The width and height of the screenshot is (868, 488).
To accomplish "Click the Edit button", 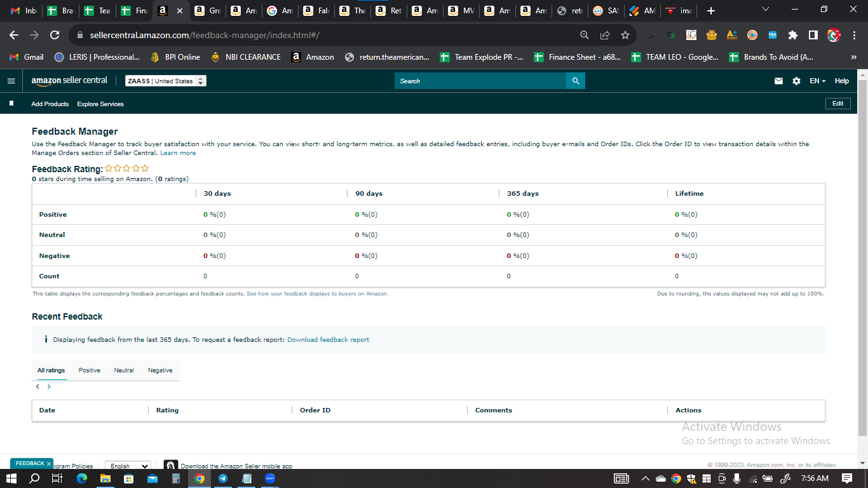I will 837,104.
